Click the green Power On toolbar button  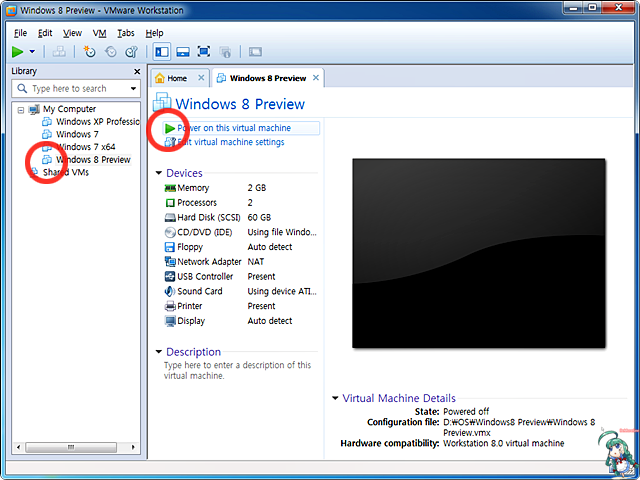[17, 52]
